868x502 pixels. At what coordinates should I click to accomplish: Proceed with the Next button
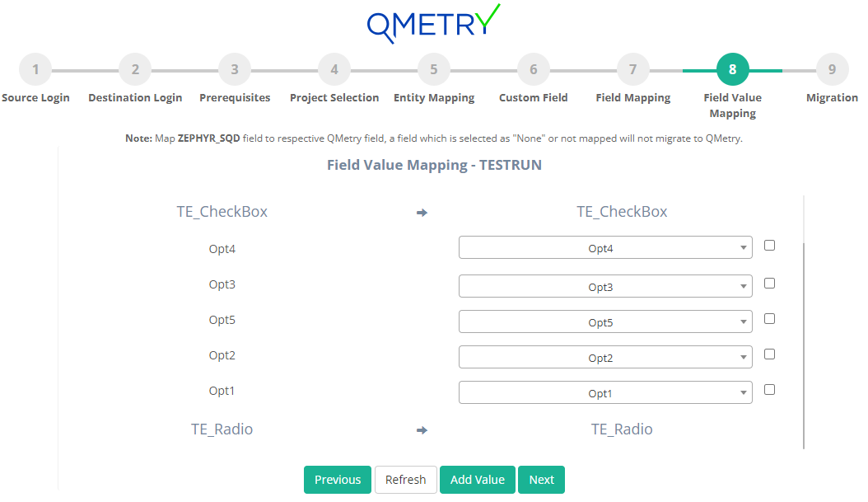541,480
